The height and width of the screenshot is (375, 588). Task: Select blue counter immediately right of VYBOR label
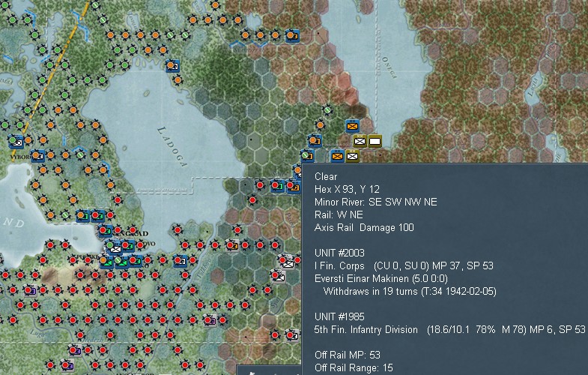click(x=38, y=155)
